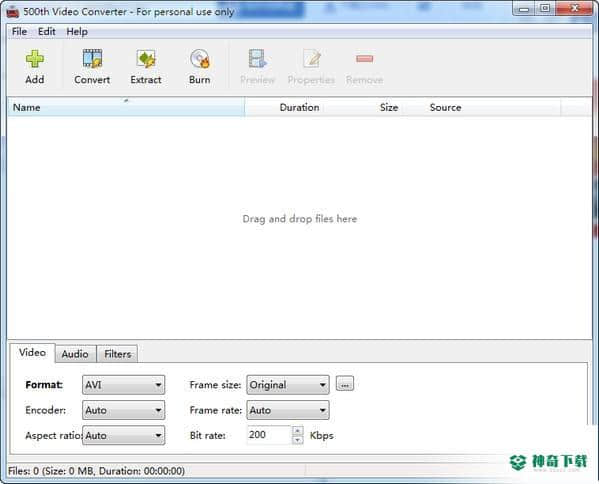The image size is (599, 484).
Task: Switch to the Video tab
Action: pyautogui.click(x=32, y=353)
